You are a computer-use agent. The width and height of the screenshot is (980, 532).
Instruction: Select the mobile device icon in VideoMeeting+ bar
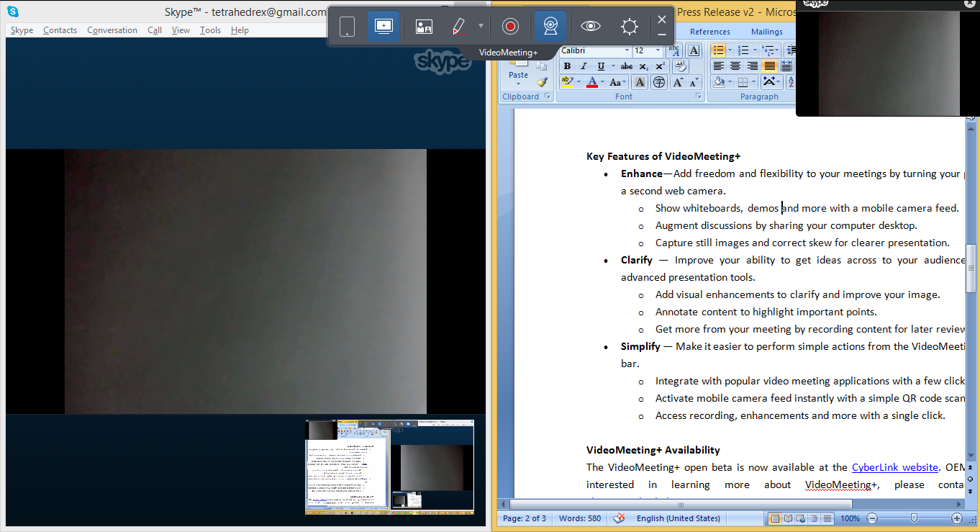[347, 27]
